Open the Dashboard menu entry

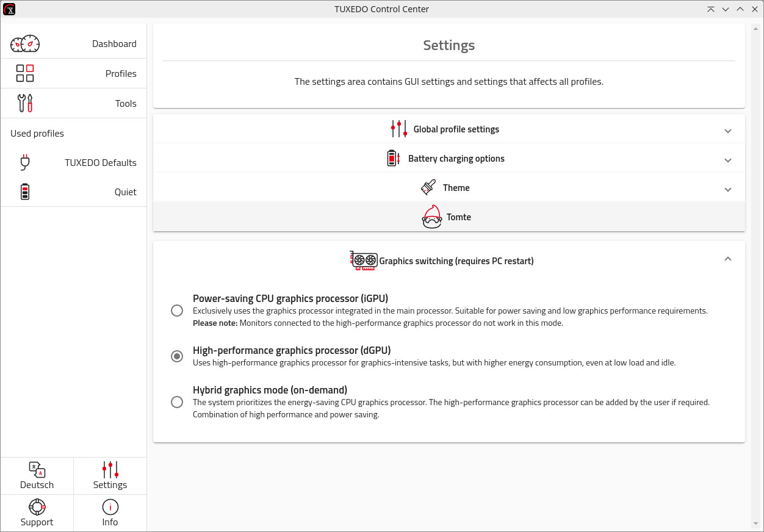(74, 44)
